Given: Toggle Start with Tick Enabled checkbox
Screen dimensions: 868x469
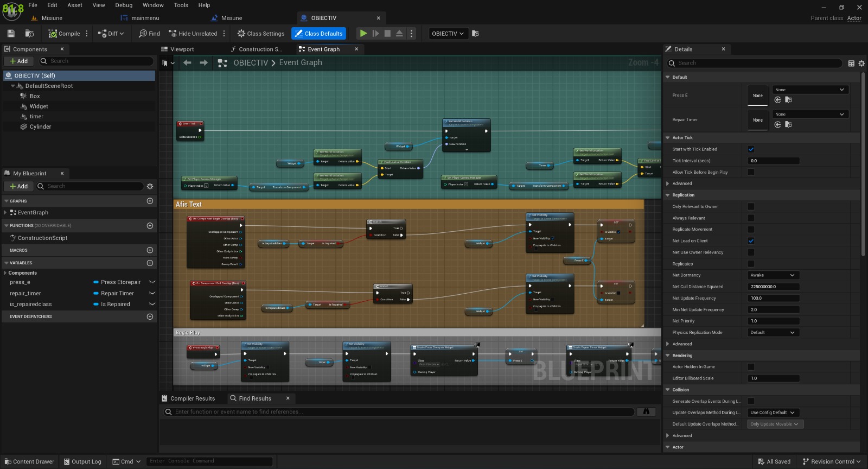Looking at the screenshot, I should [751, 149].
